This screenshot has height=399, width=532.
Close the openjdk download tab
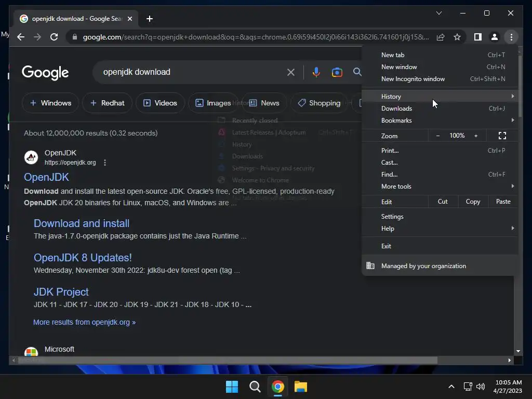click(129, 19)
